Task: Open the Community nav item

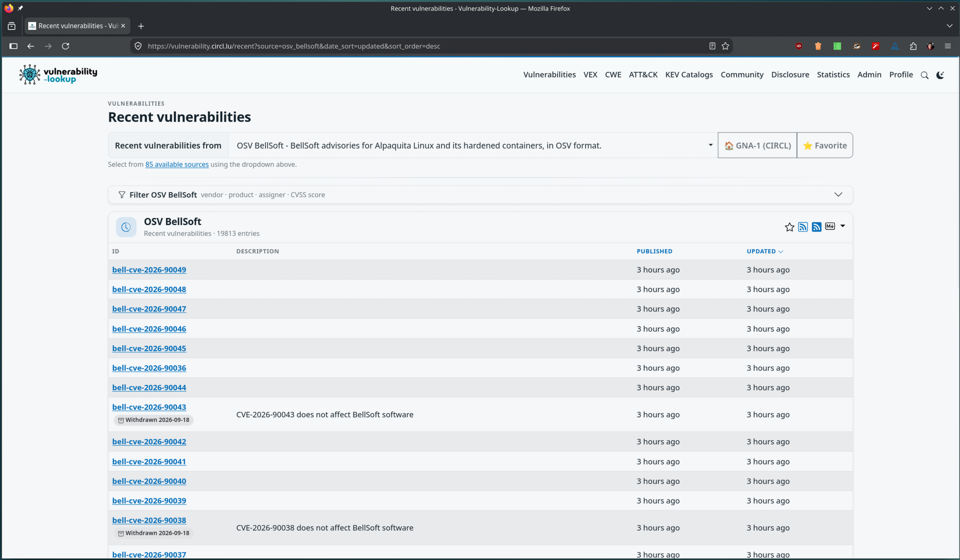Action: [x=742, y=74]
